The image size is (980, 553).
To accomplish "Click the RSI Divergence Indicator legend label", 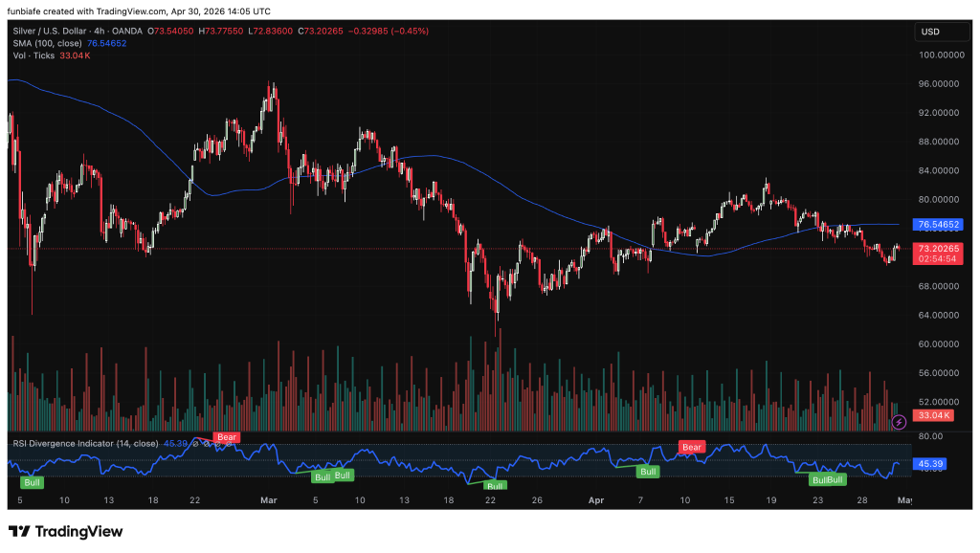I will (84, 443).
